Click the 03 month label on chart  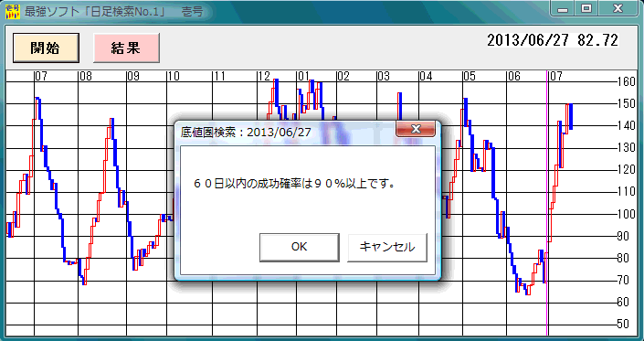(384, 77)
